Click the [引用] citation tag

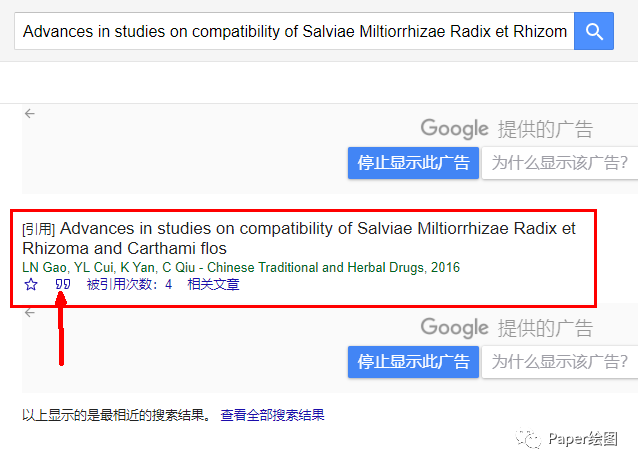click(x=39, y=229)
